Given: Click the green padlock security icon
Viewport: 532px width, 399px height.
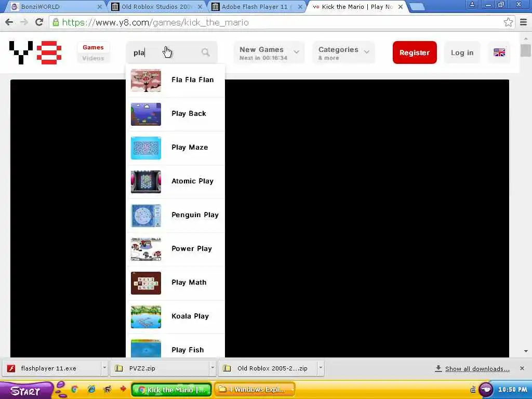Looking at the screenshot, I should tap(56, 22).
